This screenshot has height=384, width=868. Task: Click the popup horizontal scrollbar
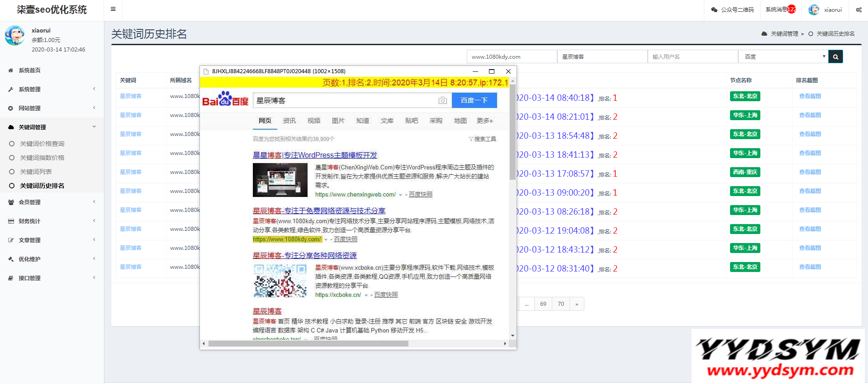pyautogui.click(x=308, y=344)
